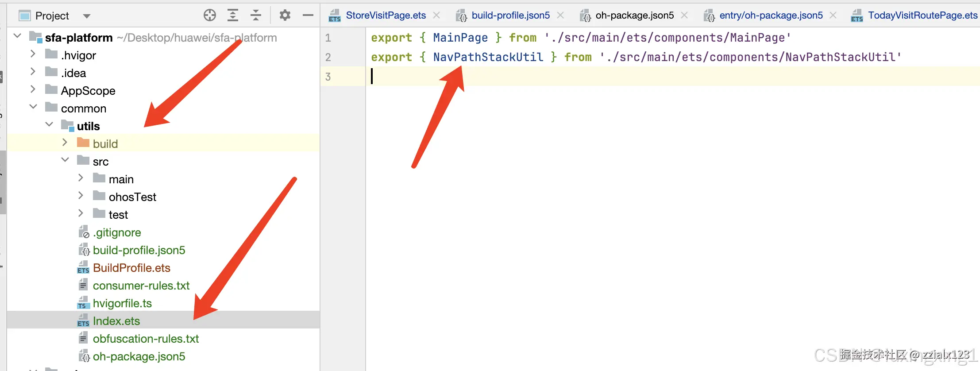Click the Expand All icon in Project toolbar
Screen dimensions: 980x371
pyautogui.click(x=233, y=15)
